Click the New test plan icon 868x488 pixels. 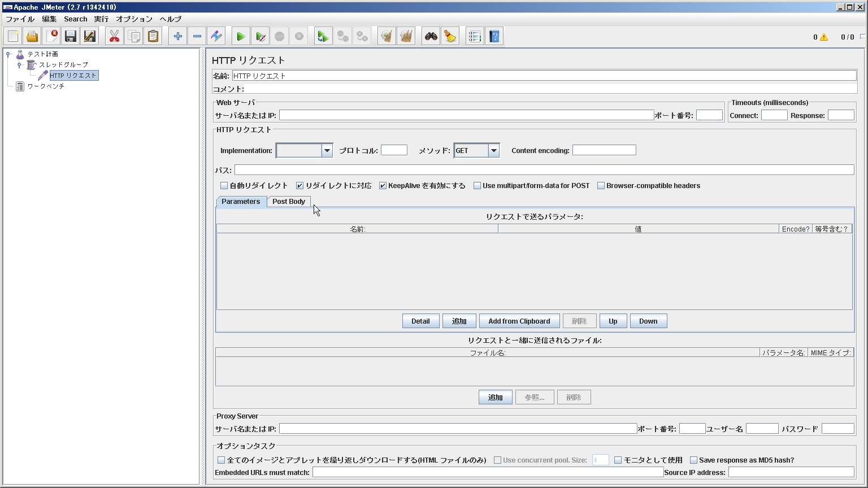[13, 37]
